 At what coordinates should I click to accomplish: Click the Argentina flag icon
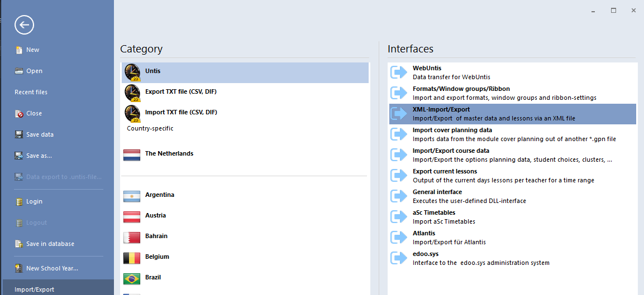132,196
